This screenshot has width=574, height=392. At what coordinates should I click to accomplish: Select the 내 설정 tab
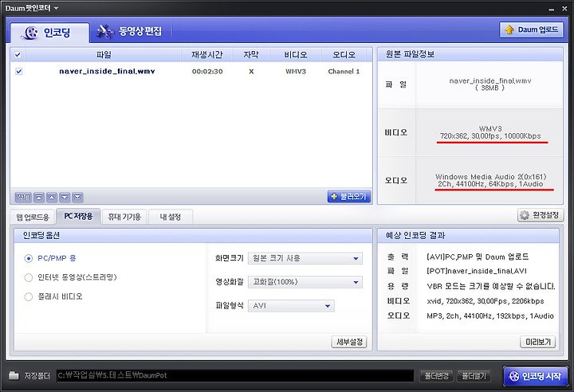171,217
